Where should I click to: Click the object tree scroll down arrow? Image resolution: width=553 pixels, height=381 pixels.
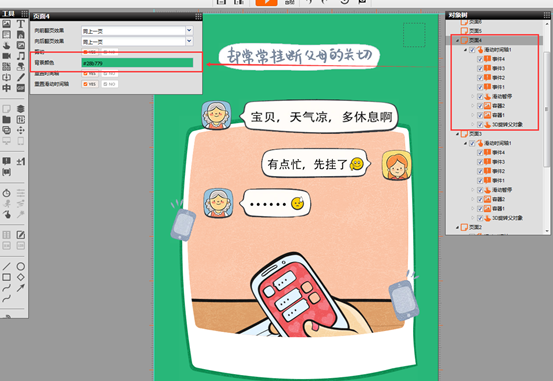[x=547, y=231]
